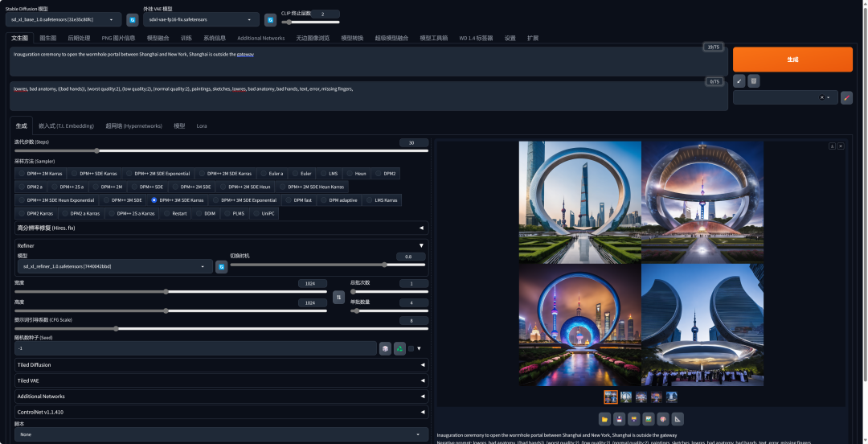Choose the UniPC sampler option
Screen dimensions: 868x444
click(x=266, y=213)
